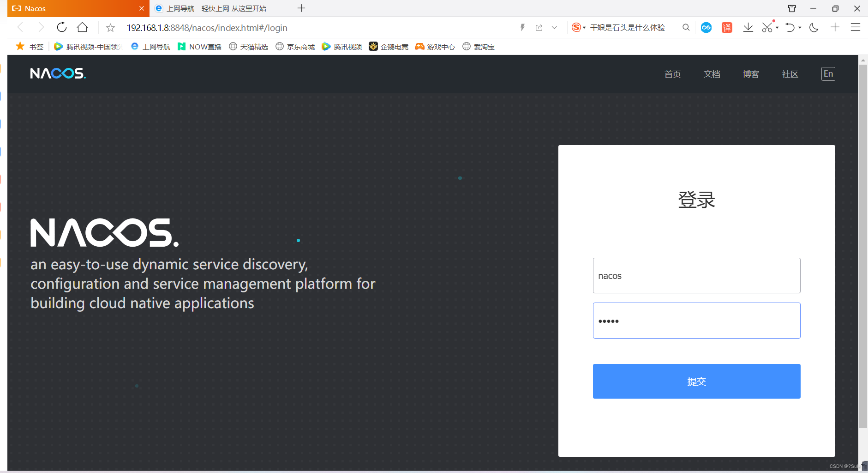
Task: Expand the screenshot tool dropdown arrow
Action: pos(777,28)
